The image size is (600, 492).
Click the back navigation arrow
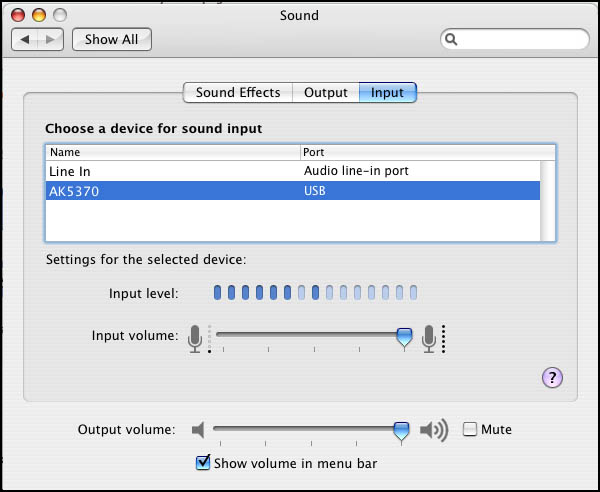26,40
